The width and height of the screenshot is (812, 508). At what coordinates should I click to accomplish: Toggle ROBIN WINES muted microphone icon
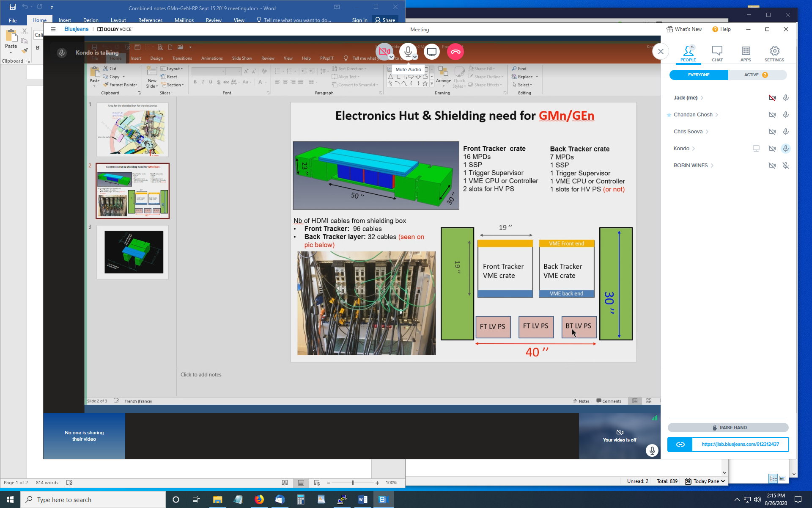785,166
